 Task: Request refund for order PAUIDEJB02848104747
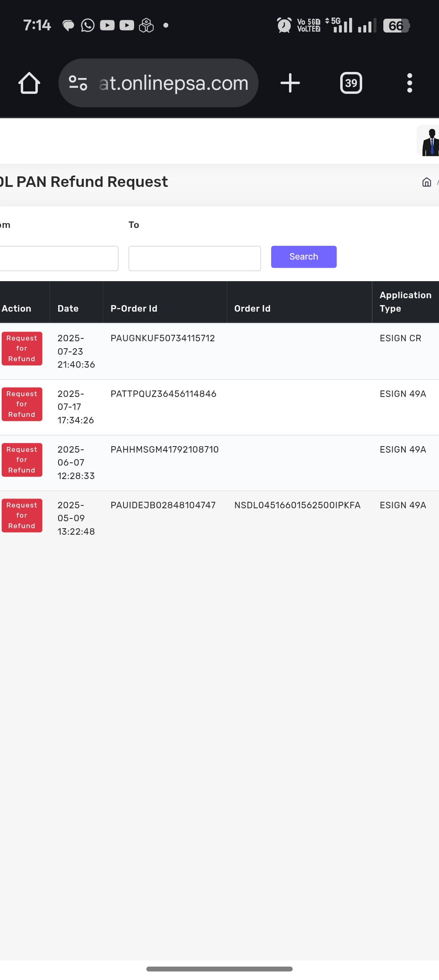click(22, 516)
